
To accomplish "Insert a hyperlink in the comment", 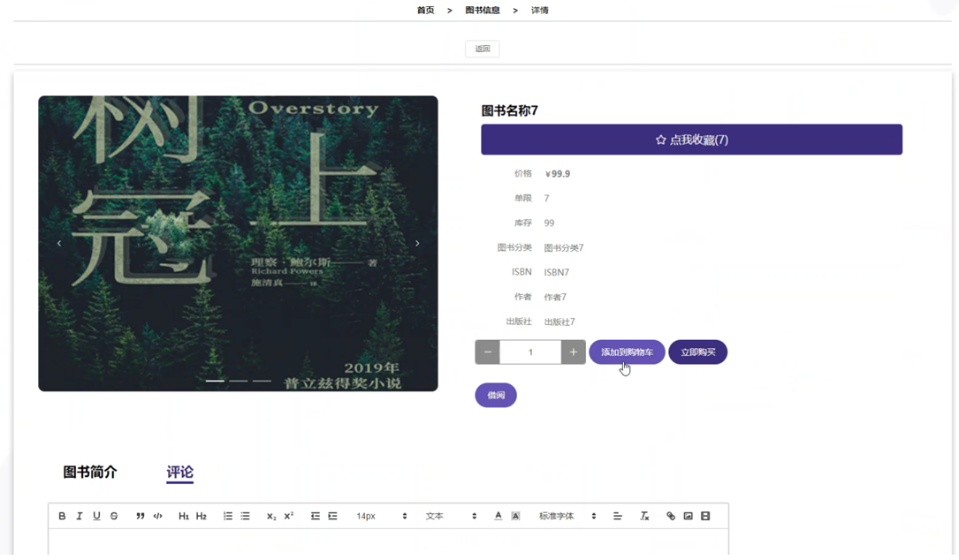I will [671, 516].
